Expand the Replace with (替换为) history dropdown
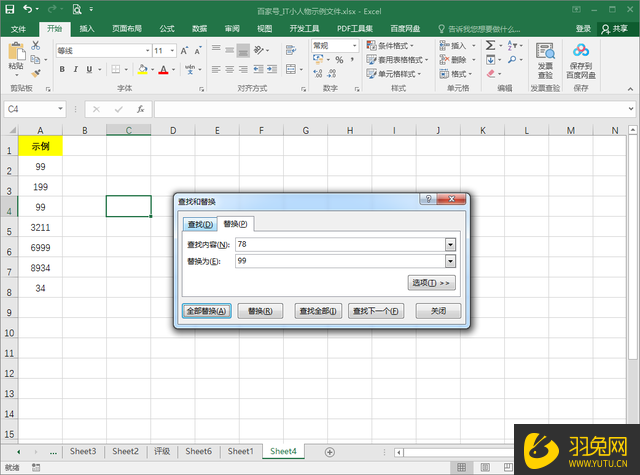This screenshot has height=475, width=640. coord(450,261)
